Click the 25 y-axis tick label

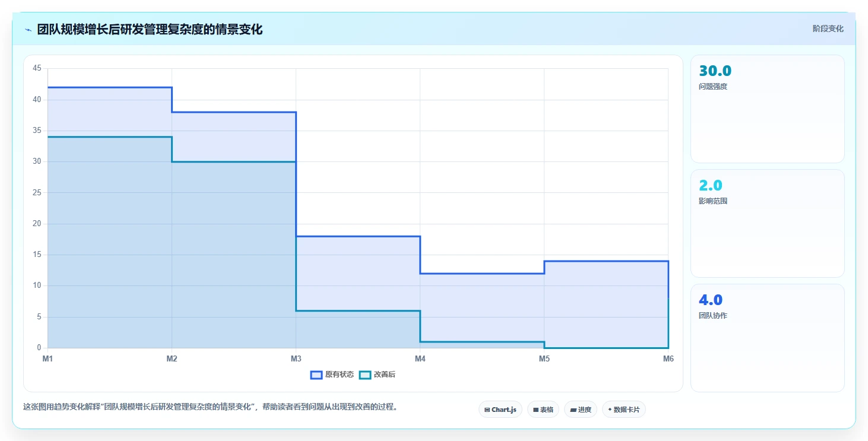[x=37, y=192]
